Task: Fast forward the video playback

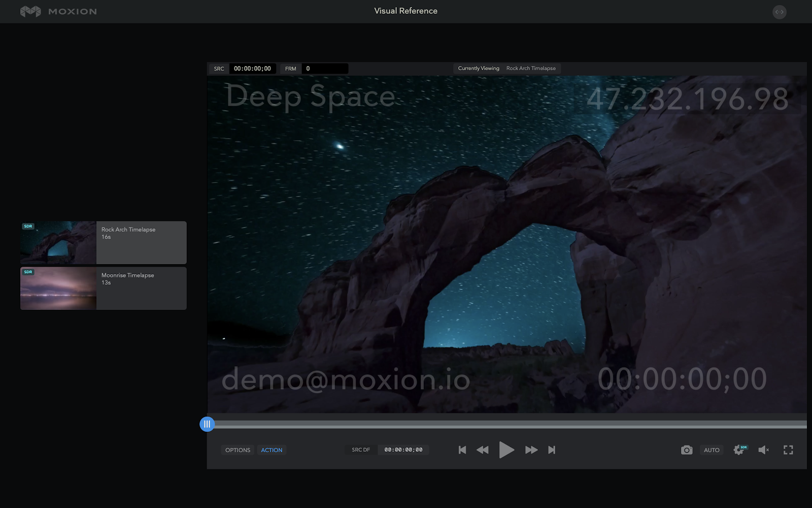Action: point(531,450)
